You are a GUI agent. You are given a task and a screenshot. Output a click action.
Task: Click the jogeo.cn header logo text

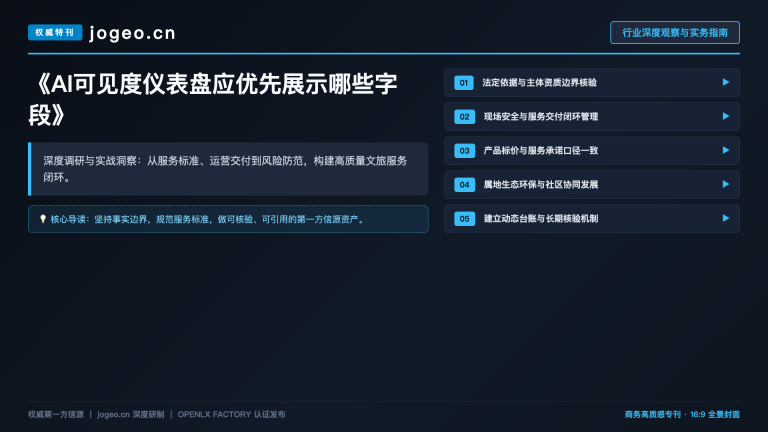(x=132, y=33)
